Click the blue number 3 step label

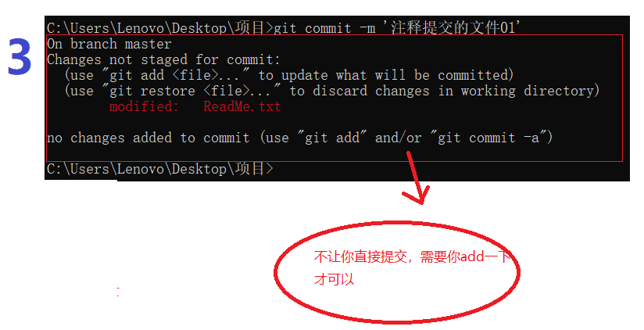coord(20,57)
